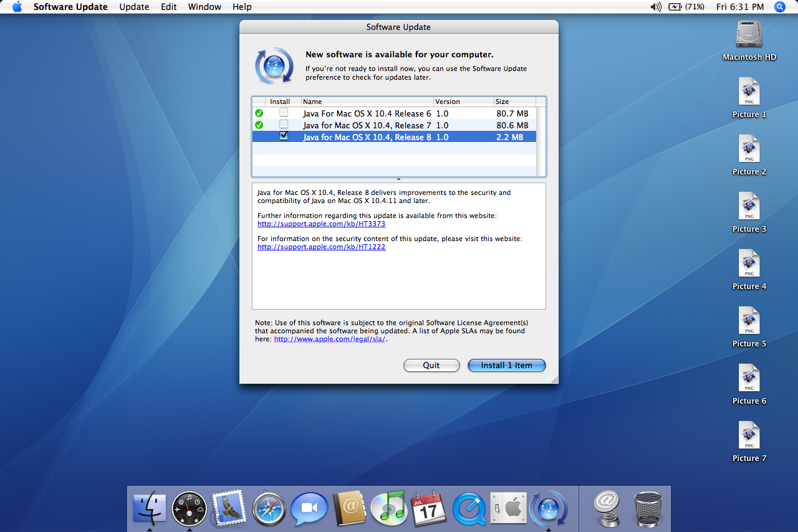Open the apple.com/legal/sla link
Viewport: 798px width, 532px height.
pos(330,339)
